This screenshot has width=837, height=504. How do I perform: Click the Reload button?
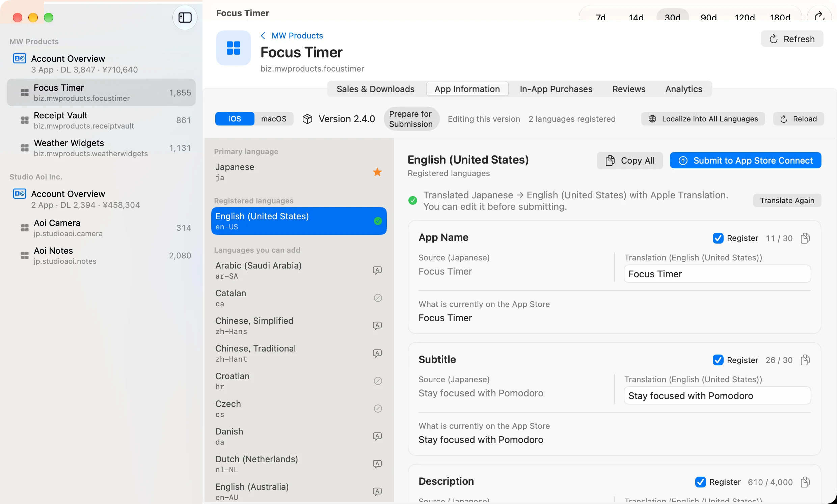799,119
